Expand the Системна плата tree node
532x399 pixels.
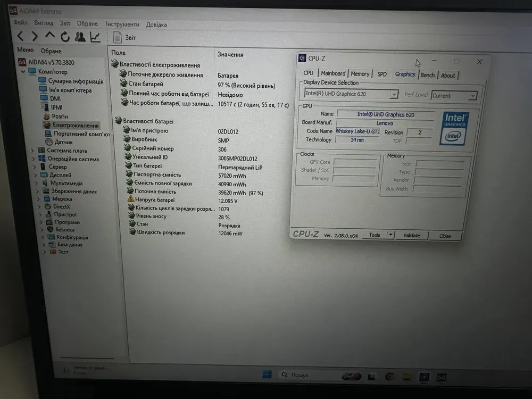click(32, 151)
